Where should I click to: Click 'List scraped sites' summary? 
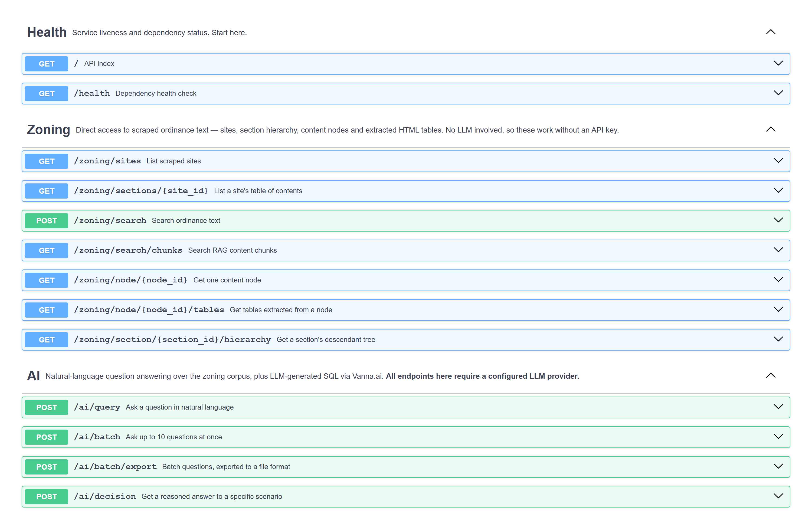174,161
